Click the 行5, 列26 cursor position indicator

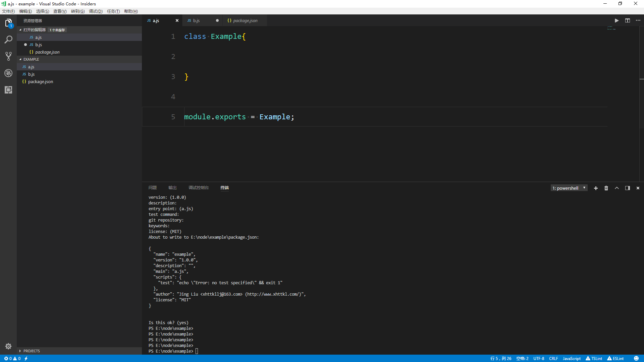(500, 358)
